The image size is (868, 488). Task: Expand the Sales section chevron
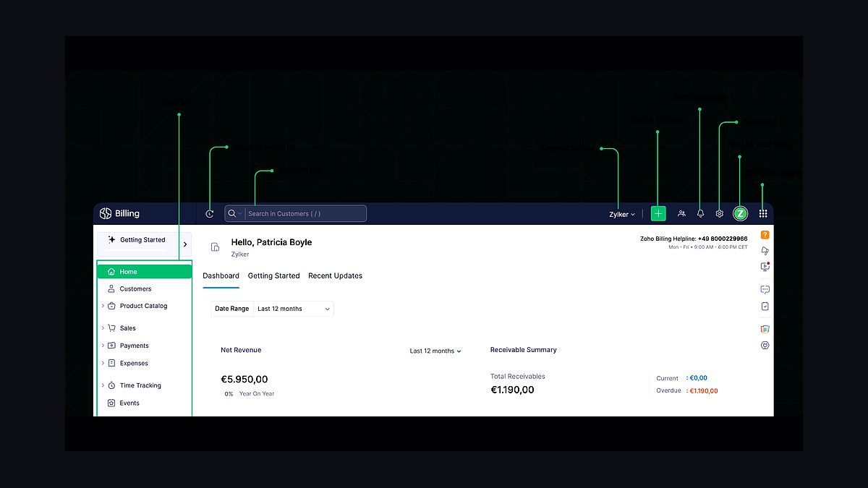pos(103,328)
